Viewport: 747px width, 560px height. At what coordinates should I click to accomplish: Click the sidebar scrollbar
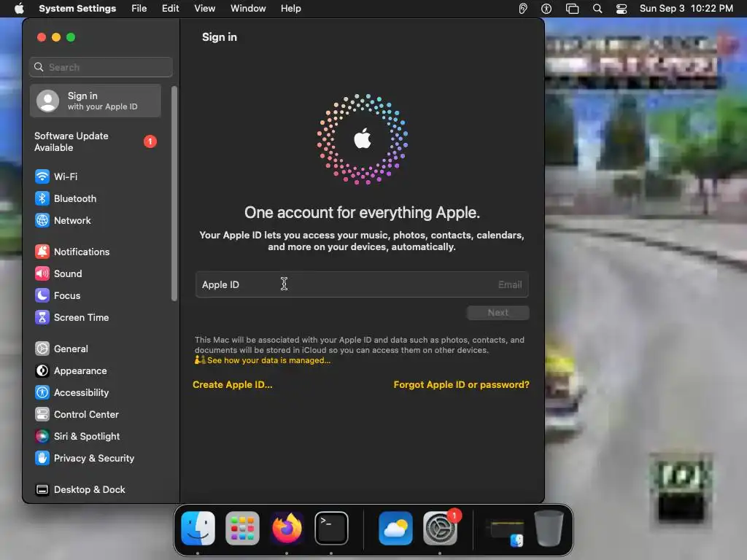174,193
